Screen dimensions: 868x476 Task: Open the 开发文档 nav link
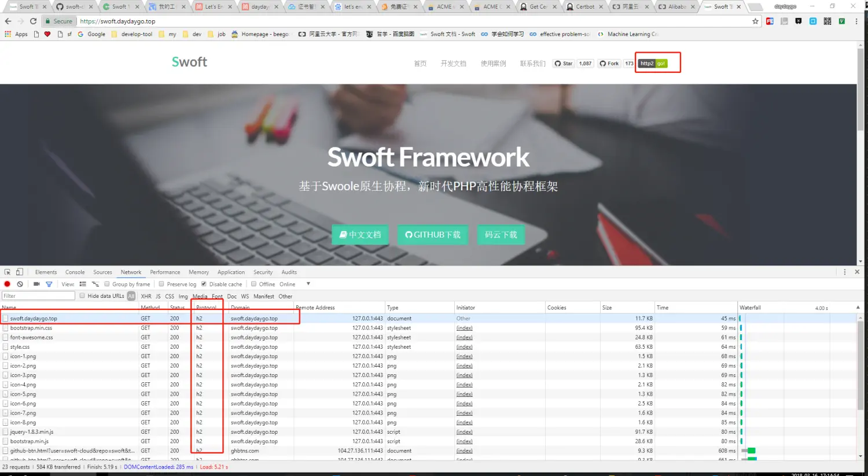453,64
